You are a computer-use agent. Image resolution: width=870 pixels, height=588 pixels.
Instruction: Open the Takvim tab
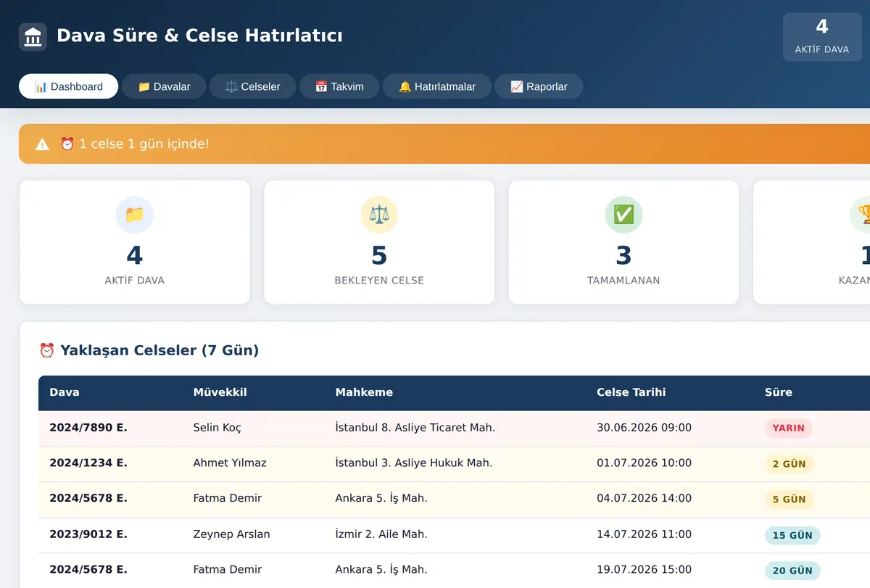click(x=339, y=86)
